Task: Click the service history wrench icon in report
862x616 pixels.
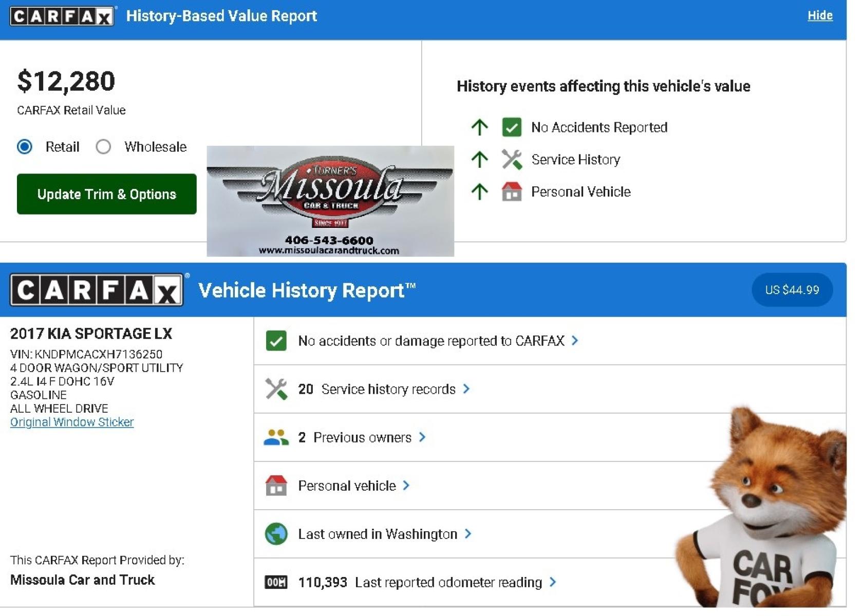Action: 276,389
